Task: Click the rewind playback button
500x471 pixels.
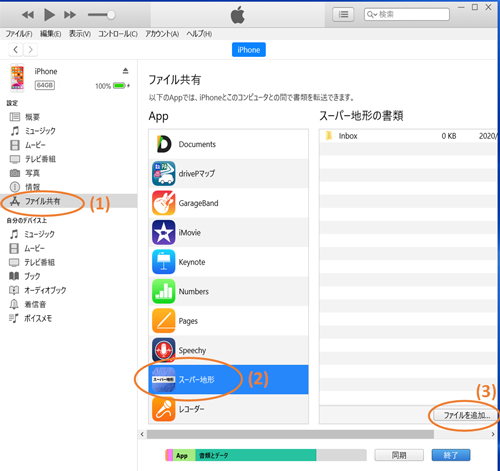Action: [x=28, y=15]
